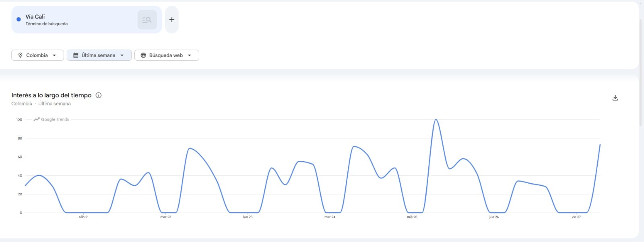Screen dimensions: 644x242
Task: Click the sáb 21 date label
Action: click(x=84, y=217)
